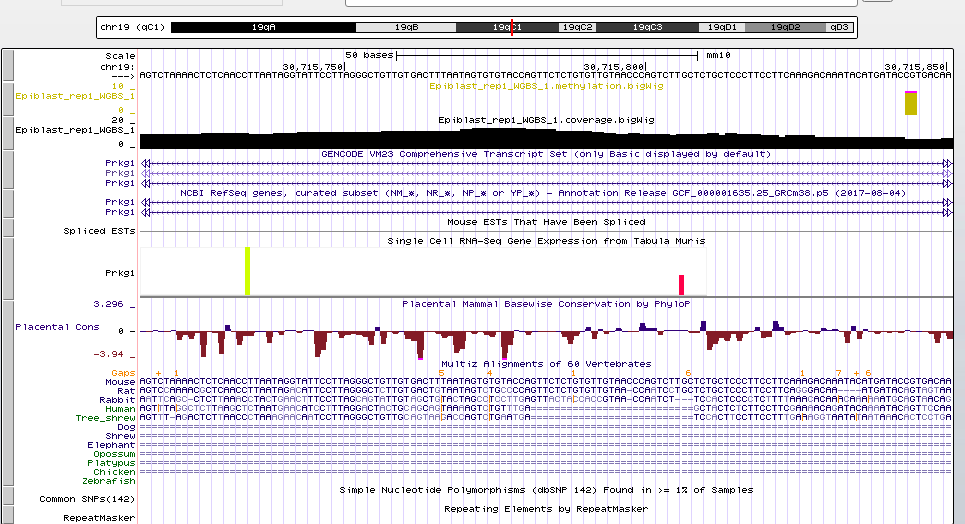The image size is (965, 524).
Task: Click the Spliced ESTs track label
Action: (x=99, y=231)
